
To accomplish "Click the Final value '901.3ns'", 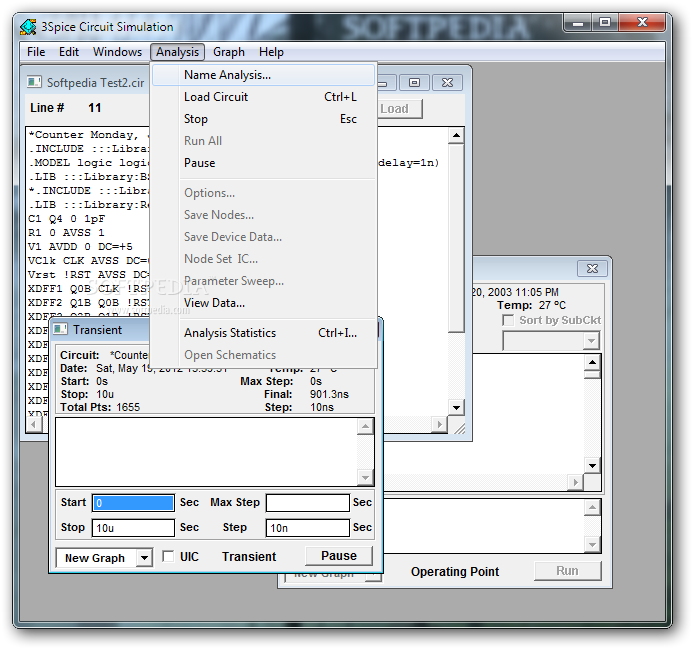I will pyautogui.click(x=329, y=394).
